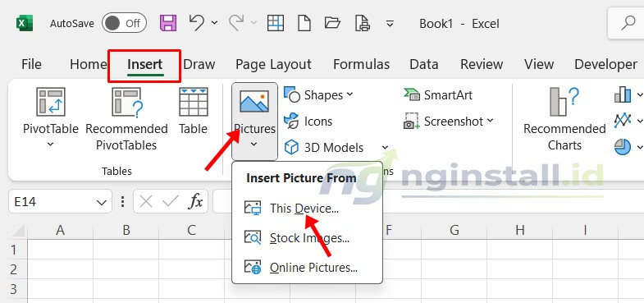Click Recommended Charts icon
The image size is (644, 303).
point(564,102)
